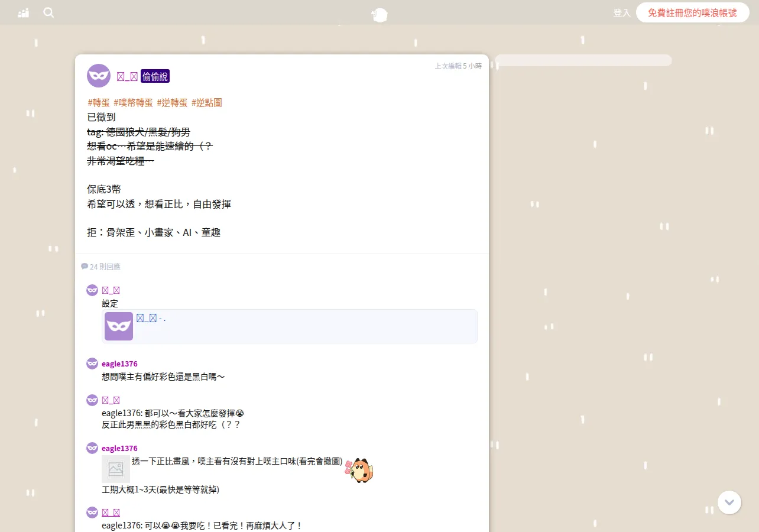Open the mask avatar inside the preview card

tap(119, 326)
